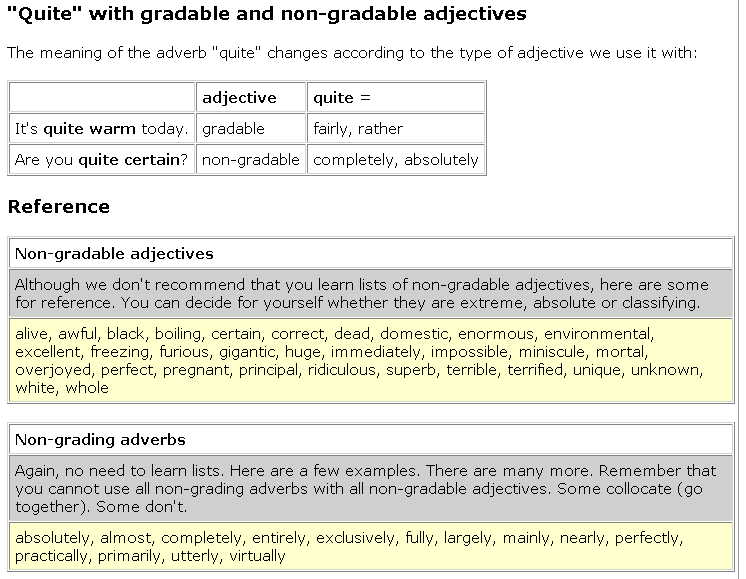Click the "Are you quite certain?" cell

tap(101, 159)
